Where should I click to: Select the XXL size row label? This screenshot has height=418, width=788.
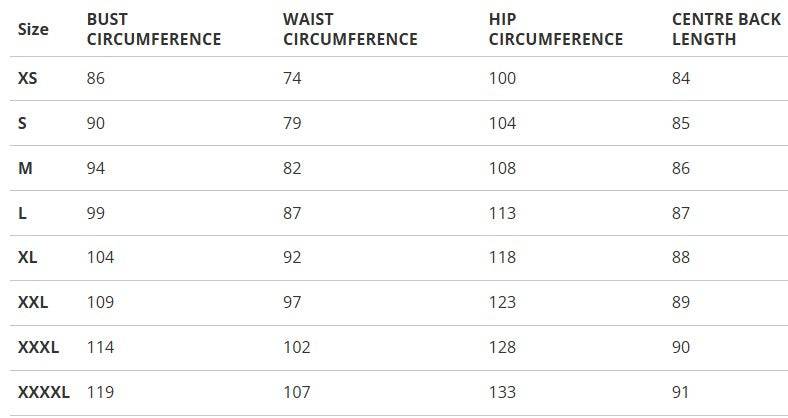(x=33, y=302)
